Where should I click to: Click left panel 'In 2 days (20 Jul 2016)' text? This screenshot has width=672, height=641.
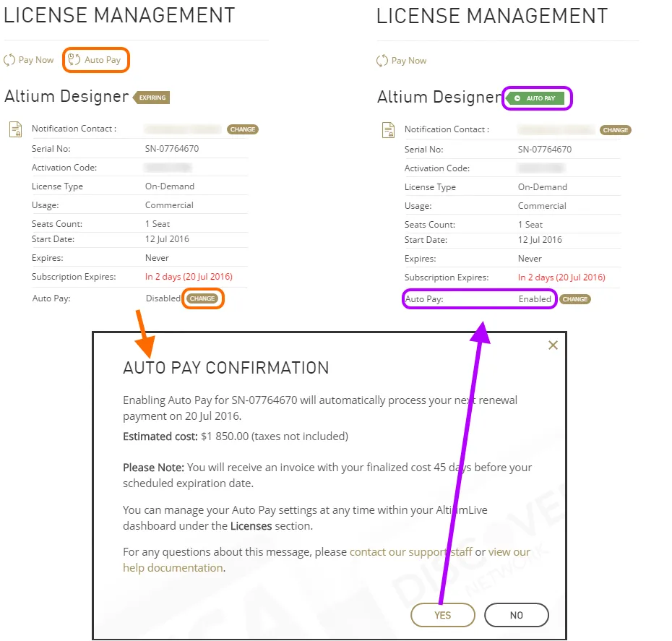pos(189,277)
